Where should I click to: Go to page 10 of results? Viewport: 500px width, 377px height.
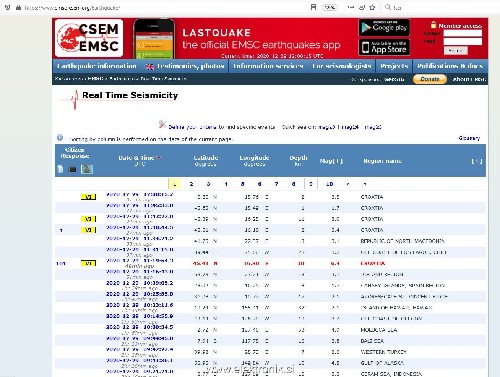click(329, 184)
